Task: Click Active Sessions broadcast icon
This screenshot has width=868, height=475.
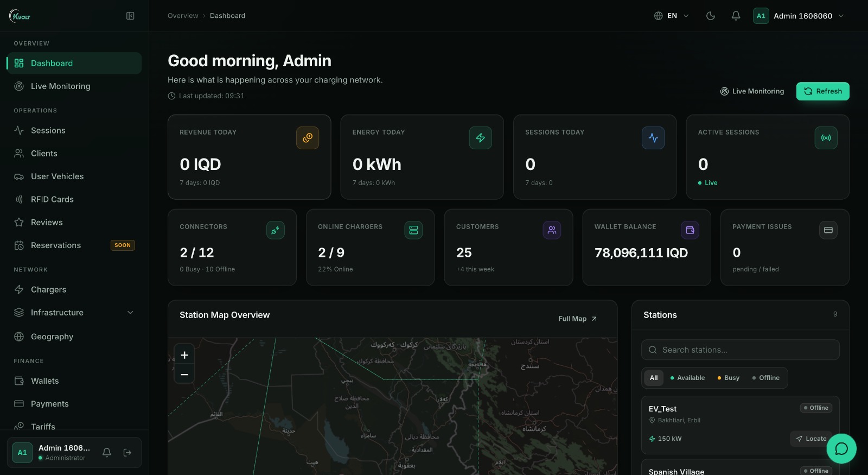Action: 826,138
